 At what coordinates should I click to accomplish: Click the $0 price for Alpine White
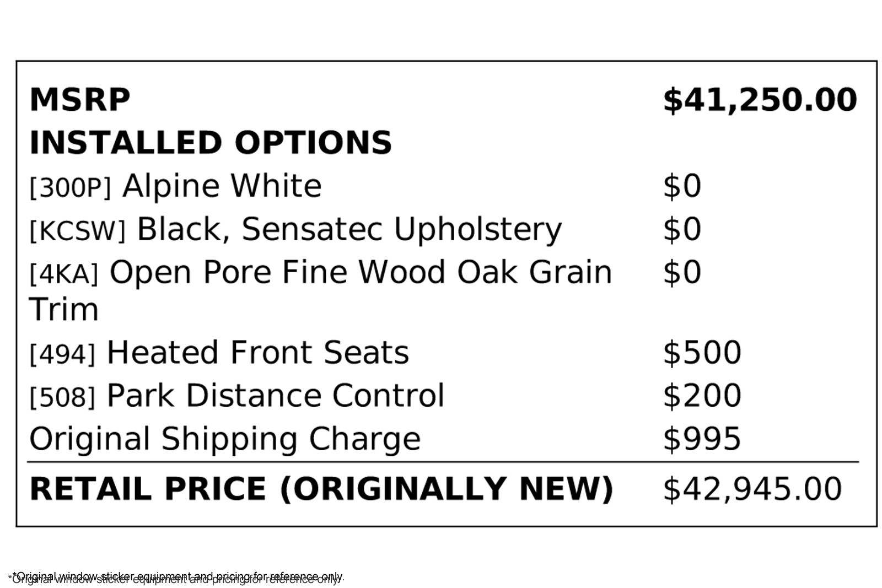681,186
